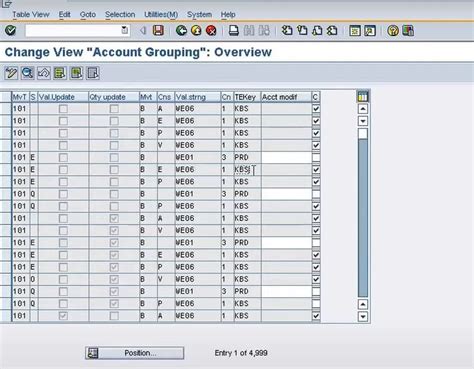The image size is (474, 369).
Task: Tick unchecked Qty update in row Q, WE01
Action: pos(114,194)
